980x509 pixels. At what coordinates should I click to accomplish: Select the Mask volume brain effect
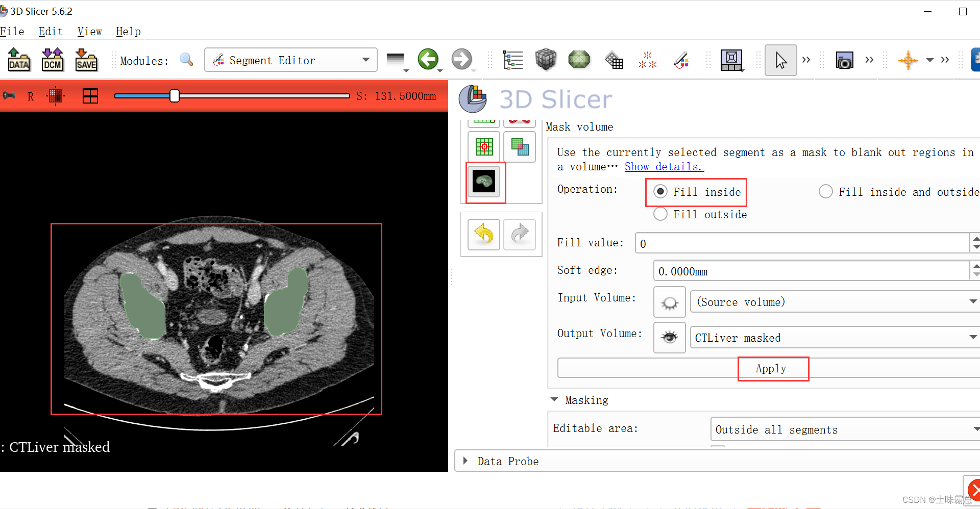click(x=484, y=182)
